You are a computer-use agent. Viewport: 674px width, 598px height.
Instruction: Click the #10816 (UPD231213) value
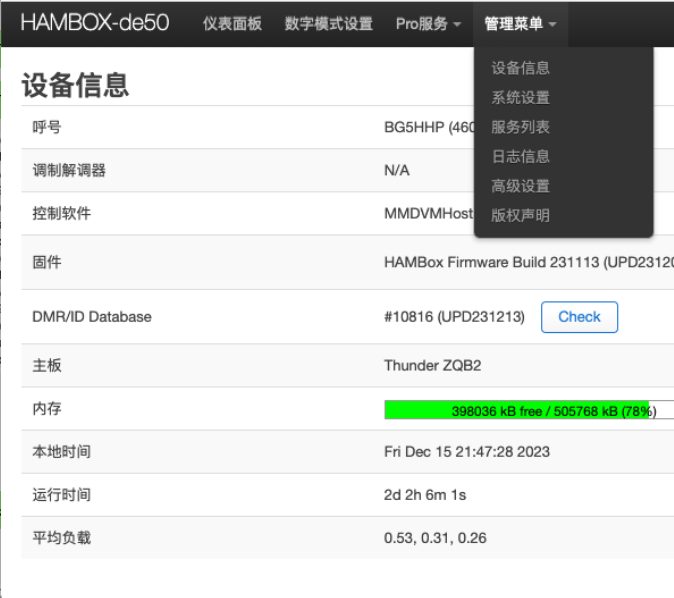click(x=454, y=317)
